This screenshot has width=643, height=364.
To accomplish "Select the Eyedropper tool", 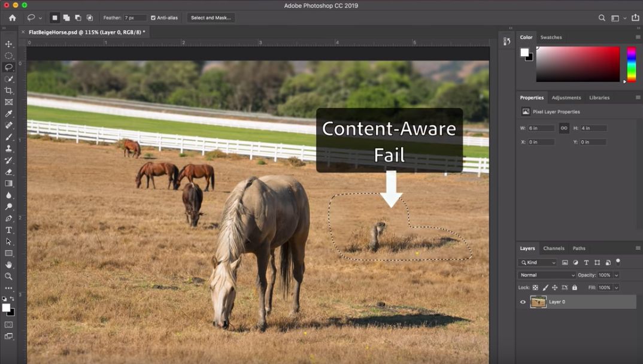I will (x=8, y=114).
